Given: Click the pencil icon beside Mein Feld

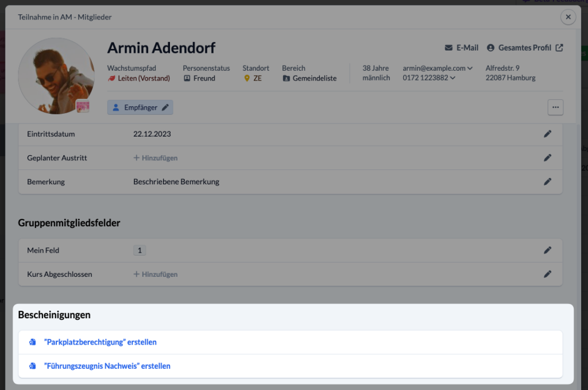Looking at the screenshot, I should pyautogui.click(x=547, y=250).
